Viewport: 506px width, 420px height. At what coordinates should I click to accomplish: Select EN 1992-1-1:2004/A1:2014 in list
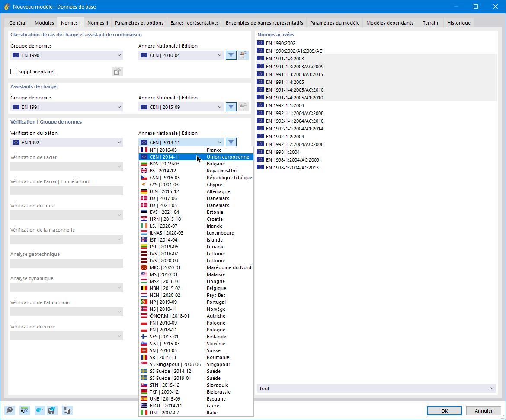377,129
